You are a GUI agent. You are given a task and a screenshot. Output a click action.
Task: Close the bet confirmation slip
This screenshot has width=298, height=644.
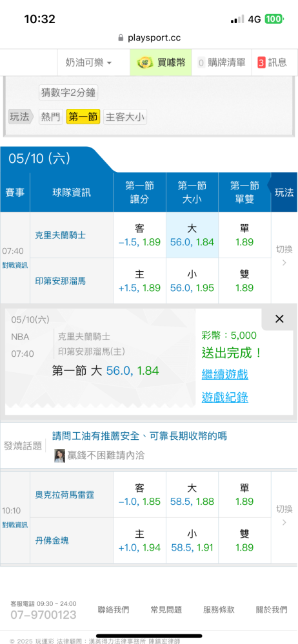pos(279,319)
